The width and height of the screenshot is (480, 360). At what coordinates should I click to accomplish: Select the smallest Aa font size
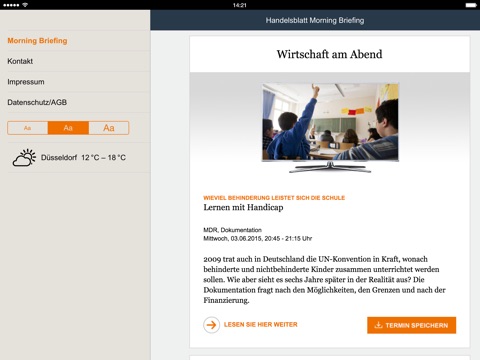coord(28,128)
